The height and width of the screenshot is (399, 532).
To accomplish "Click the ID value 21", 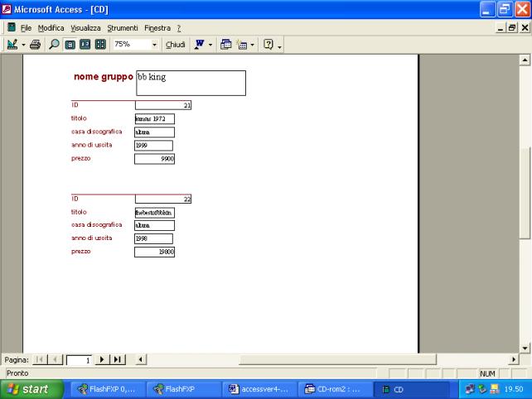I will pyautogui.click(x=163, y=105).
